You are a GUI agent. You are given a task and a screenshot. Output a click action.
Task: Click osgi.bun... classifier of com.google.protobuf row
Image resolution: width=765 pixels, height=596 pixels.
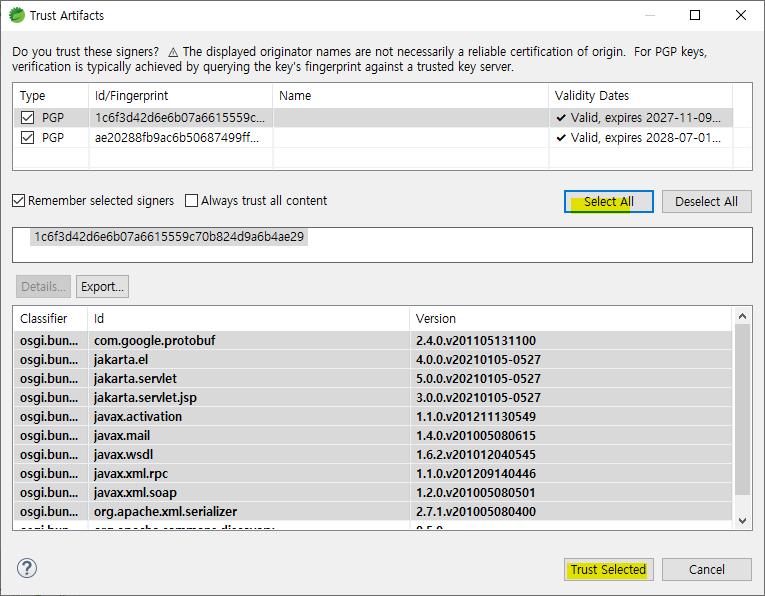(49, 340)
